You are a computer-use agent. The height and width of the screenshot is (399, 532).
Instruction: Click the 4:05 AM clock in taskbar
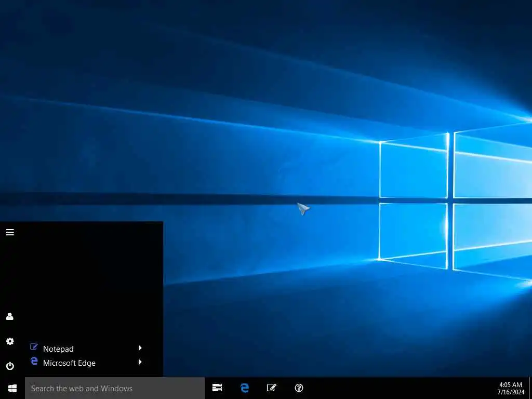[510, 385]
